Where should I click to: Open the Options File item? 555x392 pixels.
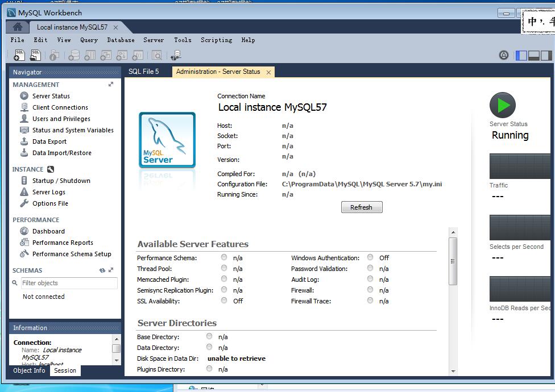point(50,203)
